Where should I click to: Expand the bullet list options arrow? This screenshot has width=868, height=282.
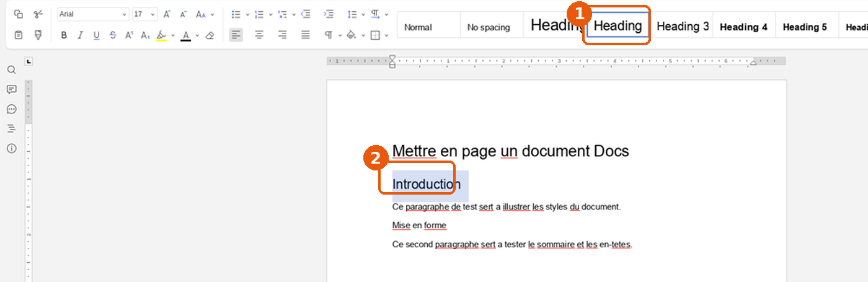[x=247, y=14]
